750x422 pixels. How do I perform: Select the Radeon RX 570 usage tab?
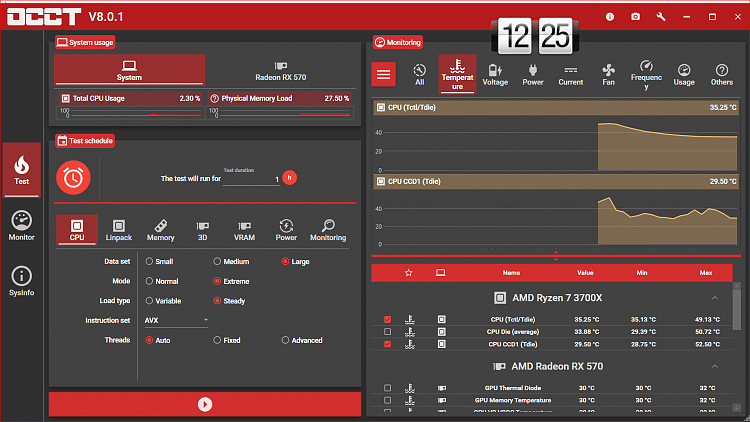pos(281,71)
